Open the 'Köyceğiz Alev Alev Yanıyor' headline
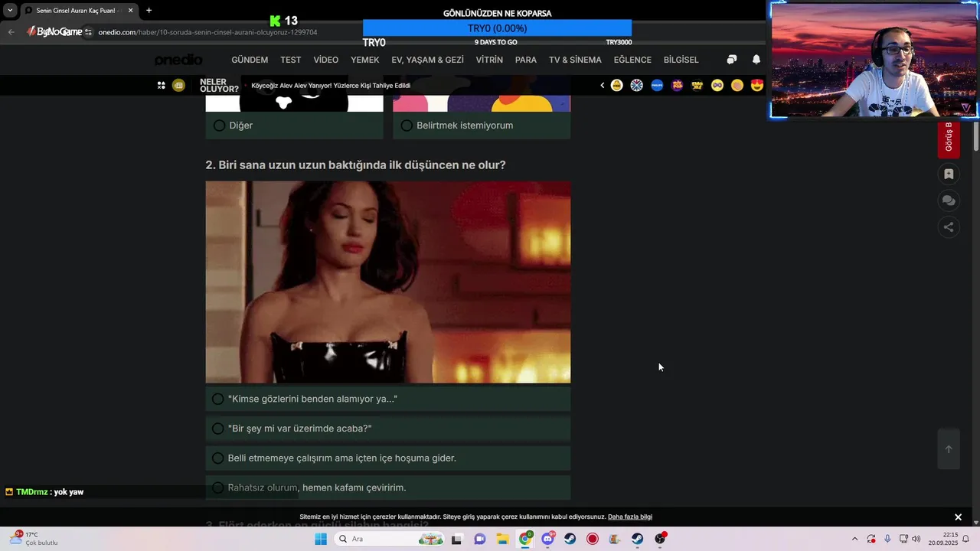This screenshot has width=980, height=551. tap(331, 86)
